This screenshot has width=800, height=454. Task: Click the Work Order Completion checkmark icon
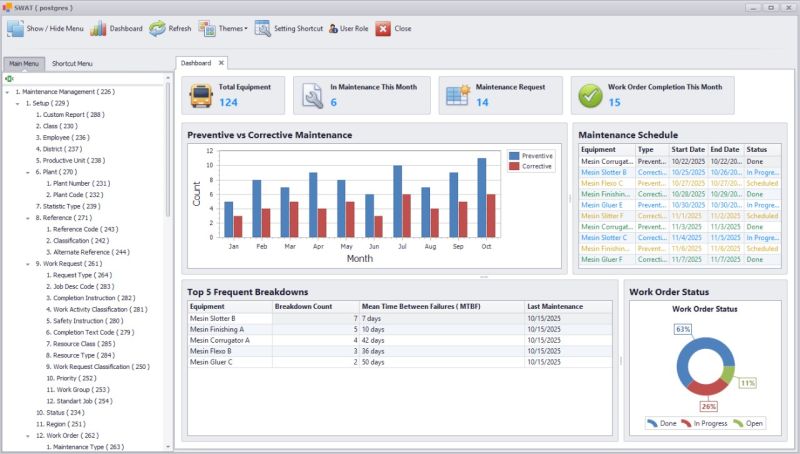point(590,96)
